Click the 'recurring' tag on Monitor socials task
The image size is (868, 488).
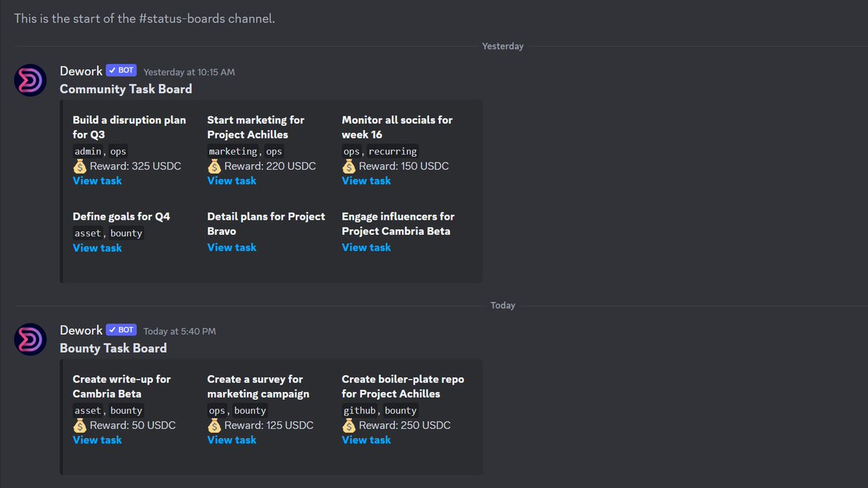pyautogui.click(x=393, y=151)
